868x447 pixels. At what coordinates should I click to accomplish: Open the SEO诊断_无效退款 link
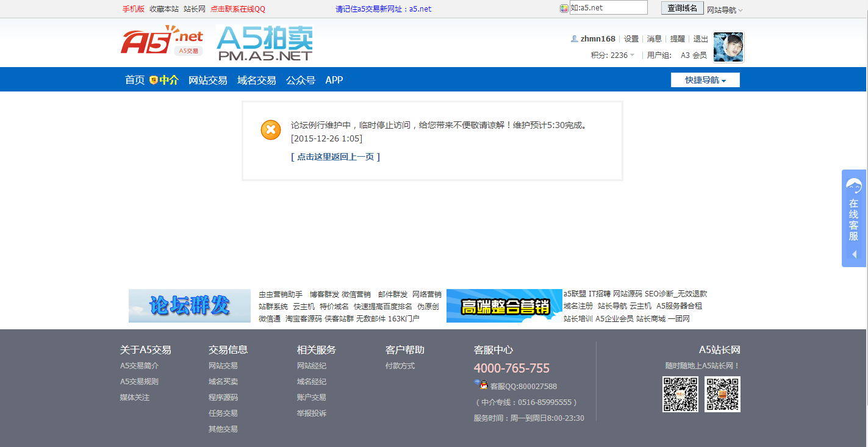[x=676, y=293]
